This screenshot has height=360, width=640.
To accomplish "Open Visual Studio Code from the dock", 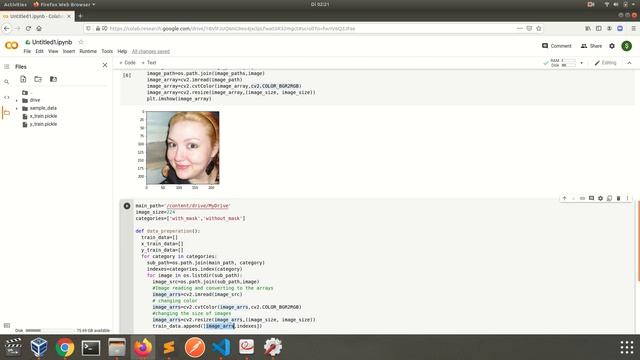I will [x=221, y=348].
